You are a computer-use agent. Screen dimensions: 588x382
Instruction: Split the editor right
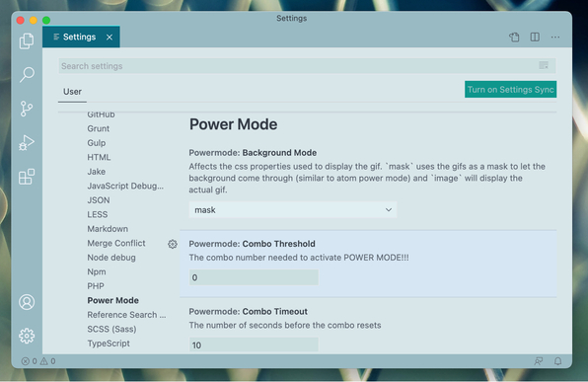coord(535,37)
